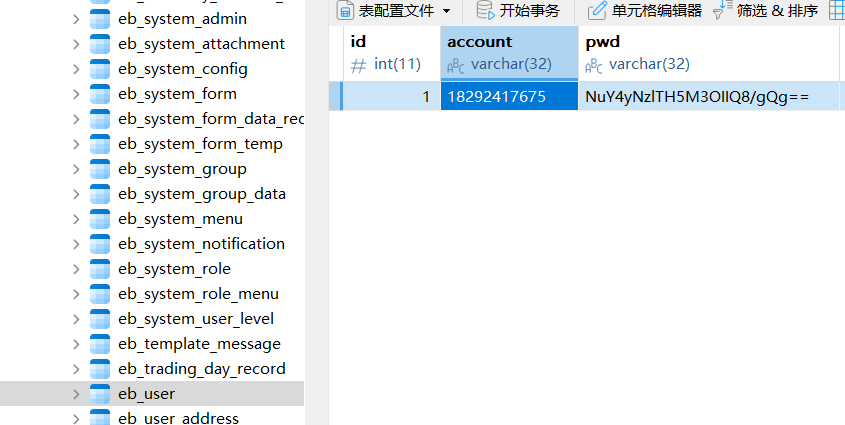Click the eb_system_menu table icon
The width and height of the screenshot is (845, 425).
coord(100,219)
